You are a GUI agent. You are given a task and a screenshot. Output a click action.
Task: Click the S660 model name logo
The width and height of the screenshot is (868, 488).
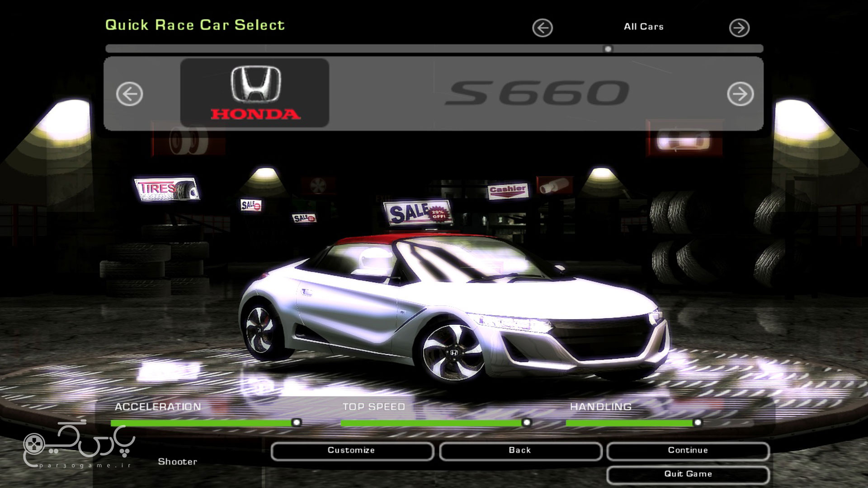click(537, 93)
